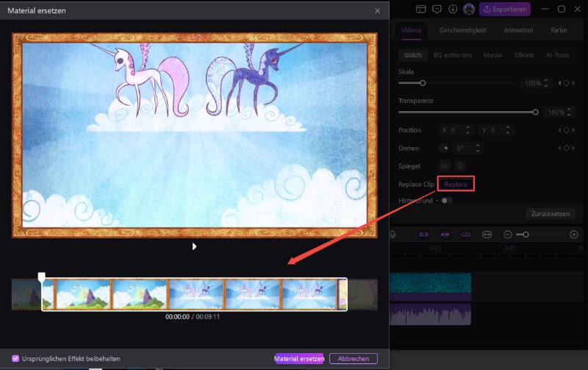588x370 pixels.
Task: Click the mountain landscape frame in filmstrip
Action: [82, 294]
